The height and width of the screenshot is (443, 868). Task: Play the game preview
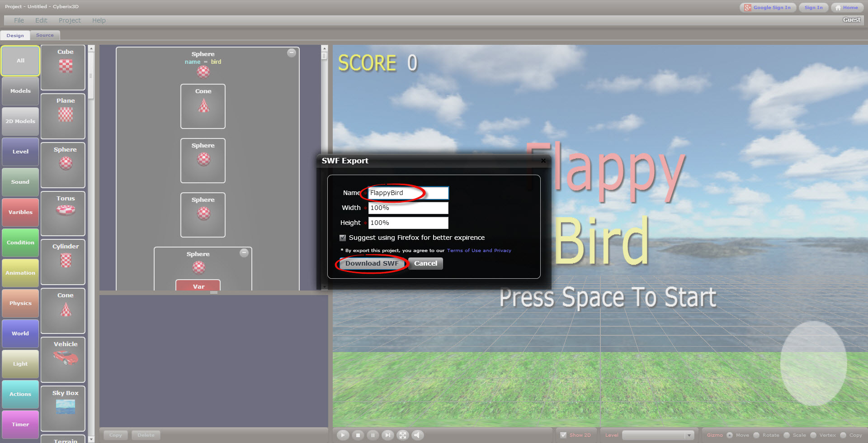click(x=343, y=435)
